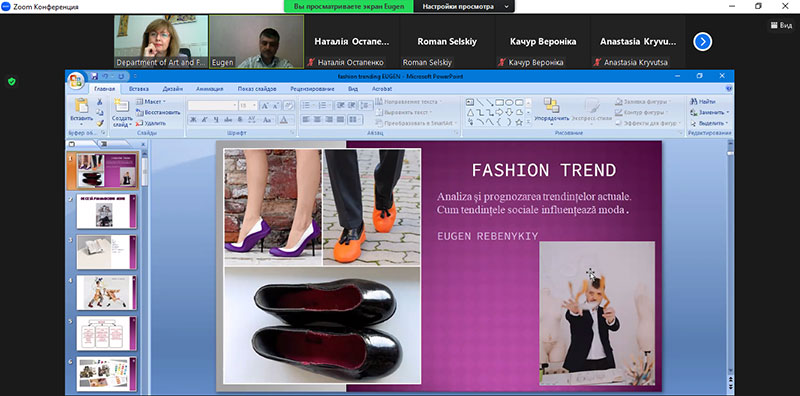Toggle text shadow S formatting
The width and height of the screenshot is (800, 396).
tap(240, 119)
